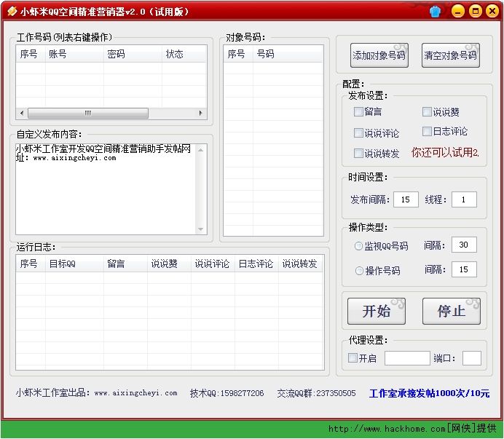This screenshot has height=439, width=504.
Task: Click the proxy address input field
Action: [407, 358]
